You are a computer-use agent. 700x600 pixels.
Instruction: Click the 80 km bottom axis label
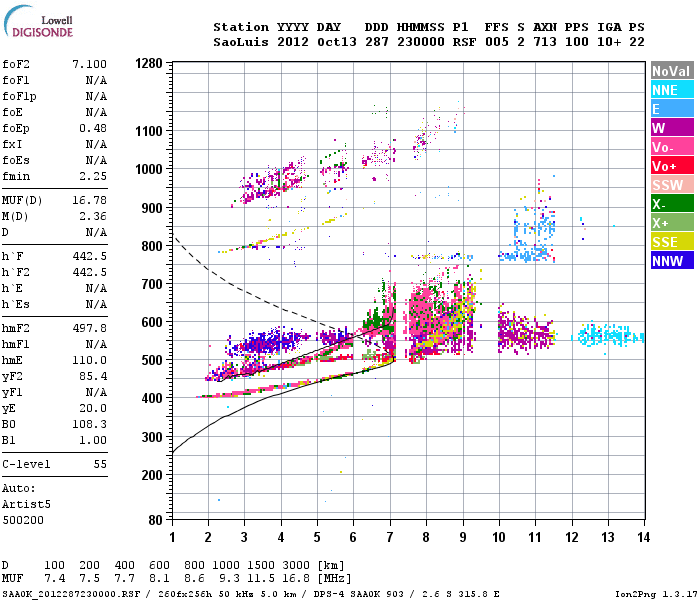pos(156,520)
